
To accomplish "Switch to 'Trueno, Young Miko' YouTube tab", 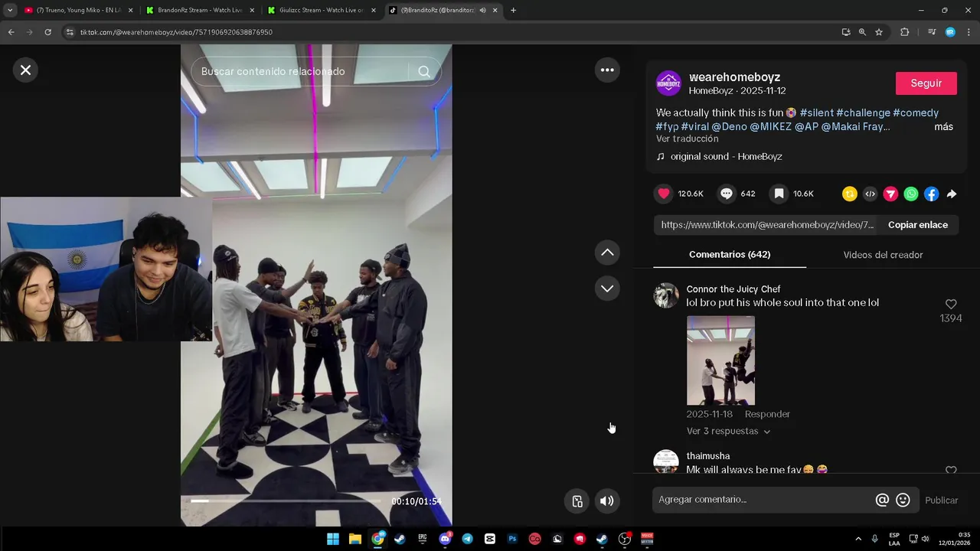I will (x=78, y=11).
